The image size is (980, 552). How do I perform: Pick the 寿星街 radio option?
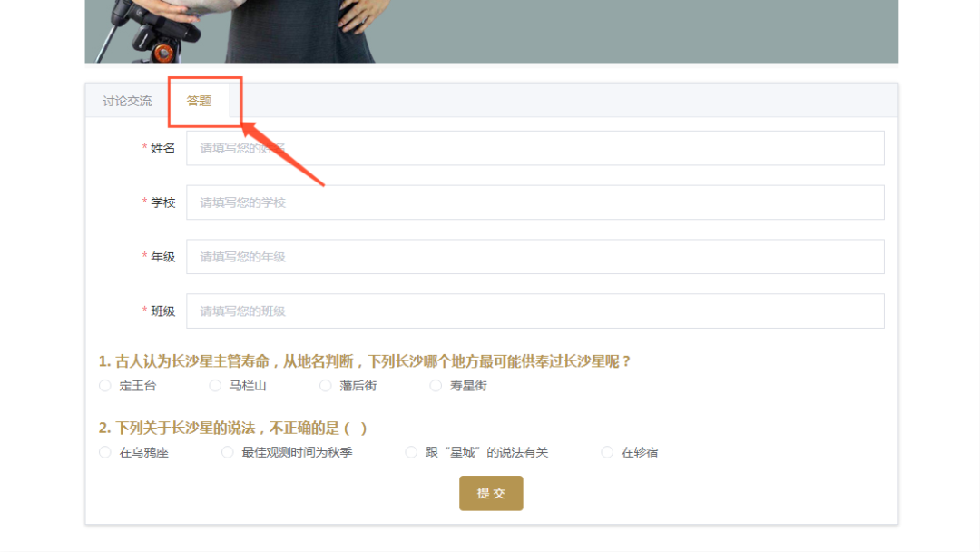click(436, 386)
